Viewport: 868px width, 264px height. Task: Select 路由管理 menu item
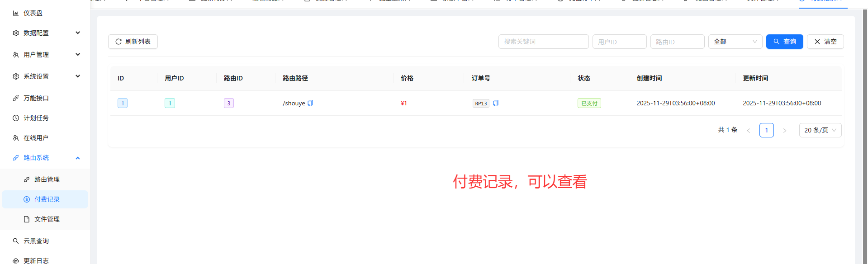pos(47,179)
